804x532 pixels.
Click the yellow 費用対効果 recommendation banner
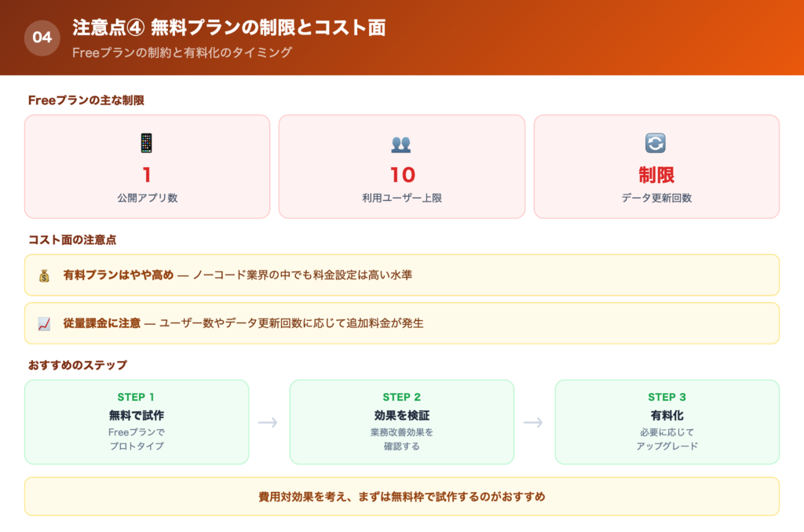[x=401, y=497]
